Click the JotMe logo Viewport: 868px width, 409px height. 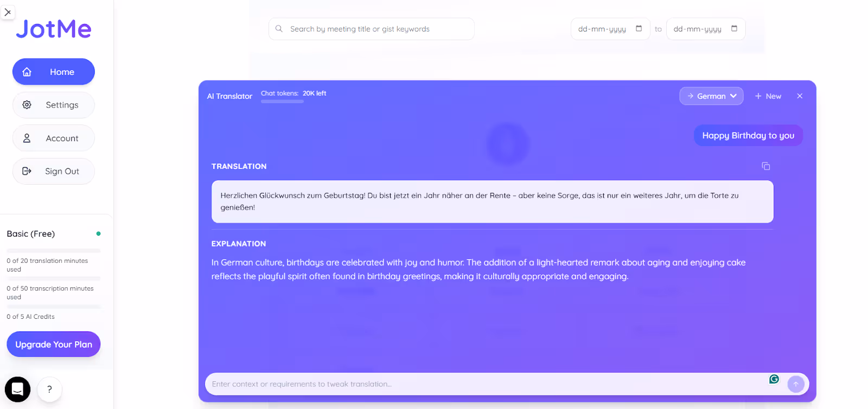[x=54, y=29]
